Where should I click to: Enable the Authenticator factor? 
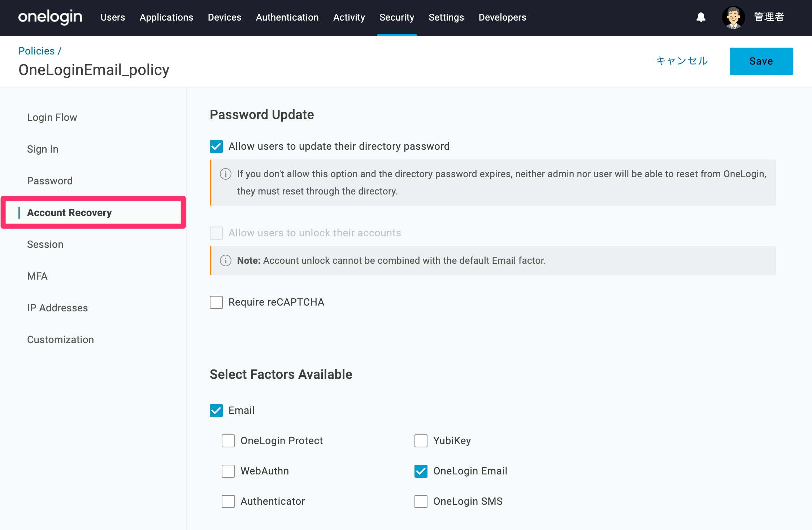point(228,501)
